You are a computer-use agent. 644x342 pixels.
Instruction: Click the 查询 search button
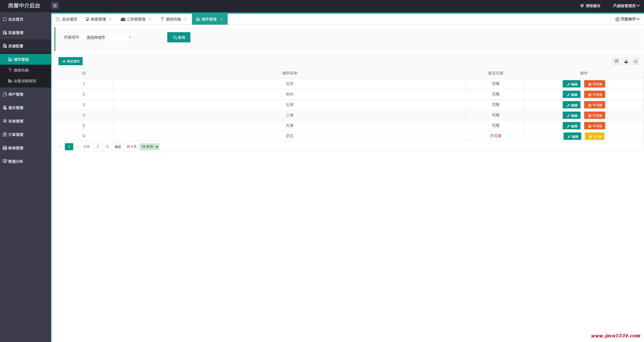click(179, 37)
